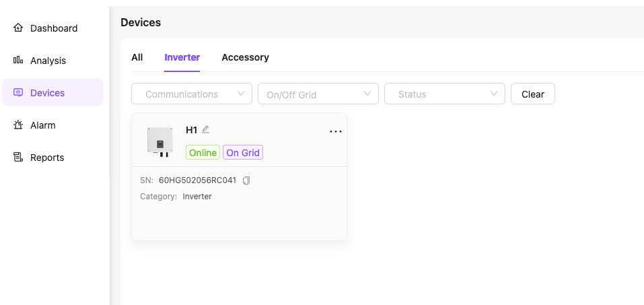The width and height of the screenshot is (644, 305).
Task: Expand the On/Off Grid filter
Action: [x=318, y=94]
